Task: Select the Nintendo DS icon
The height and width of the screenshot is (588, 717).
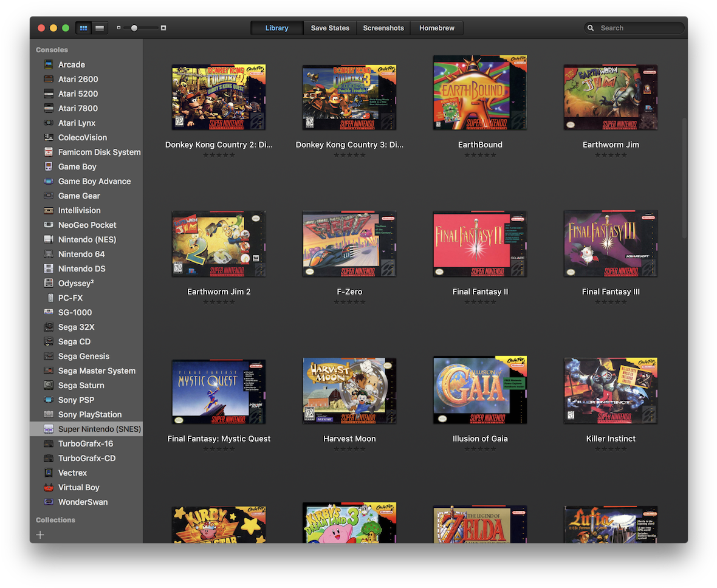Action: click(x=49, y=269)
